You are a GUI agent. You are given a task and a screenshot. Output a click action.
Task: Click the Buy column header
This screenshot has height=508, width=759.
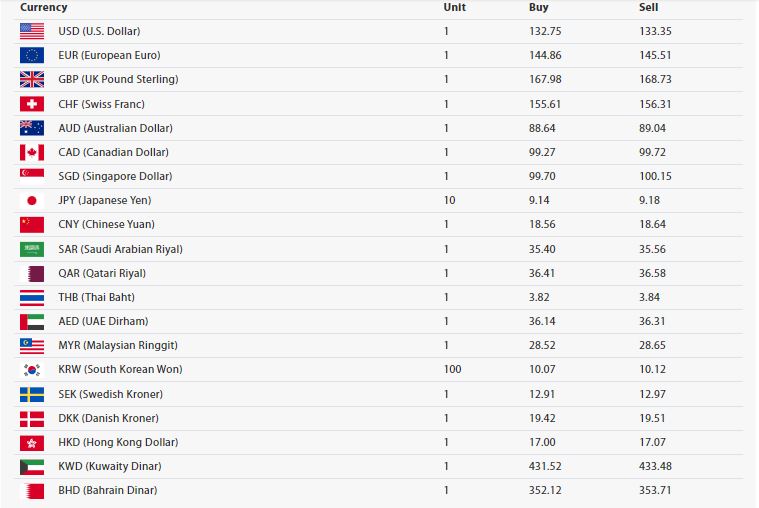tap(538, 7)
